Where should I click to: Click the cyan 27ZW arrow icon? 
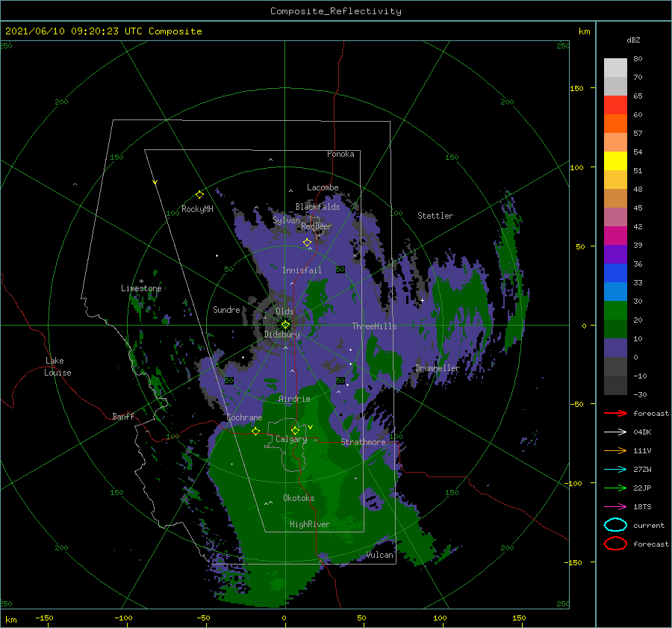click(615, 470)
